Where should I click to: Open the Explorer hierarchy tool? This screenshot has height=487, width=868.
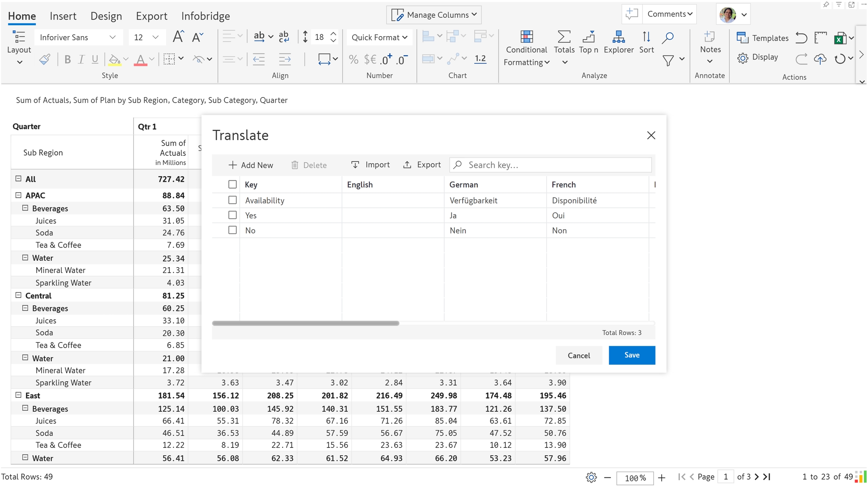point(618,37)
